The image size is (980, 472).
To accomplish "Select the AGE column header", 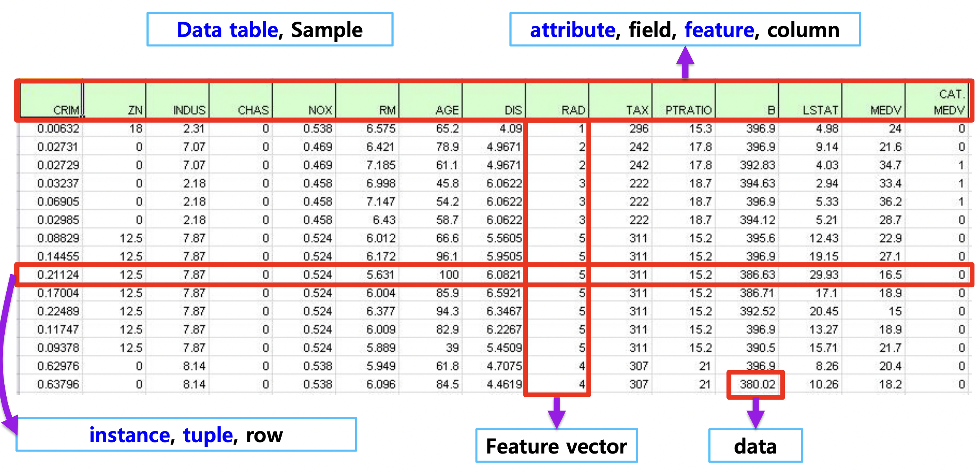I will tap(431, 100).
